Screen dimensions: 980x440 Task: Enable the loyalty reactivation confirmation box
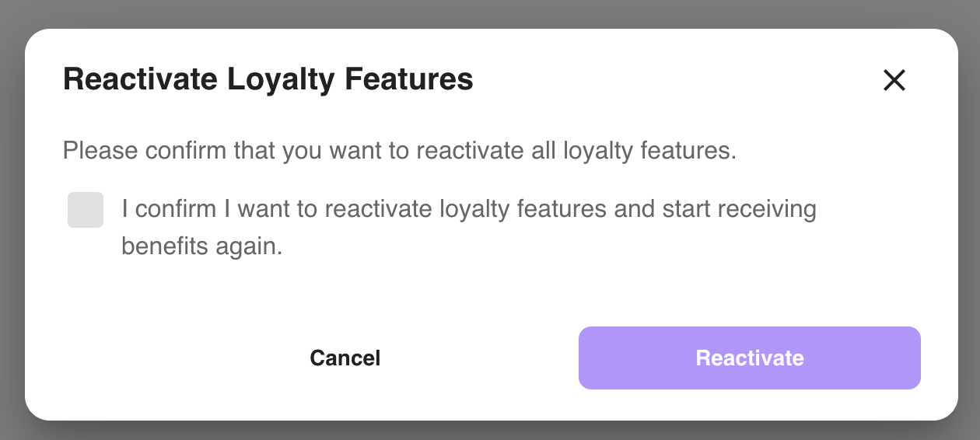pos(86,210)
